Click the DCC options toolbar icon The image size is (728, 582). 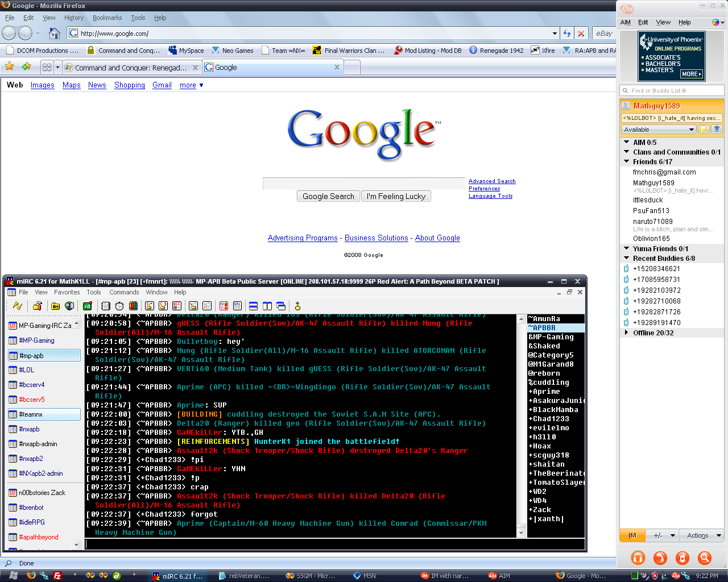click(177, 306)
